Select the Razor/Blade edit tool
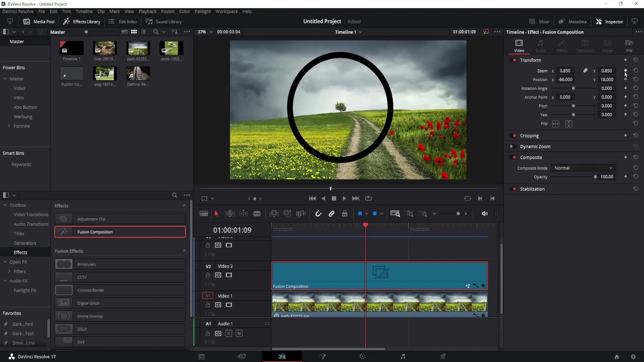 pos(257,214)
